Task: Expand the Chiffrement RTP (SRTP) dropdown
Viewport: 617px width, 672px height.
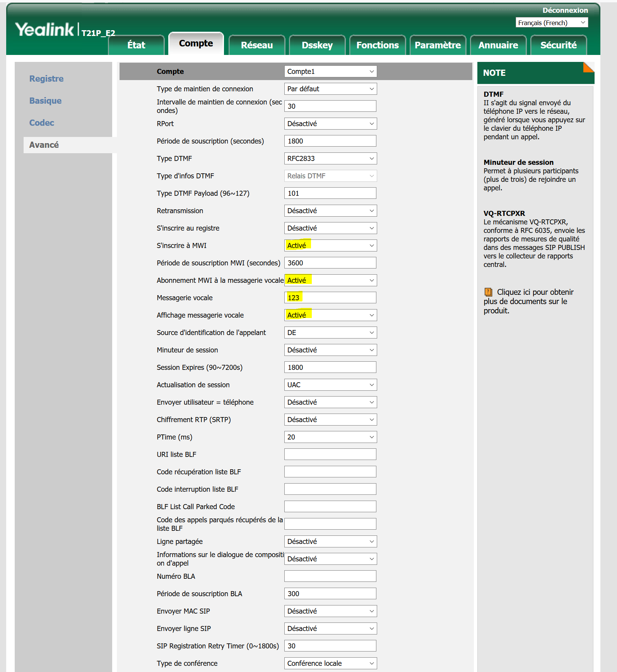Action: pyautogui.click(x=330, y=420)
